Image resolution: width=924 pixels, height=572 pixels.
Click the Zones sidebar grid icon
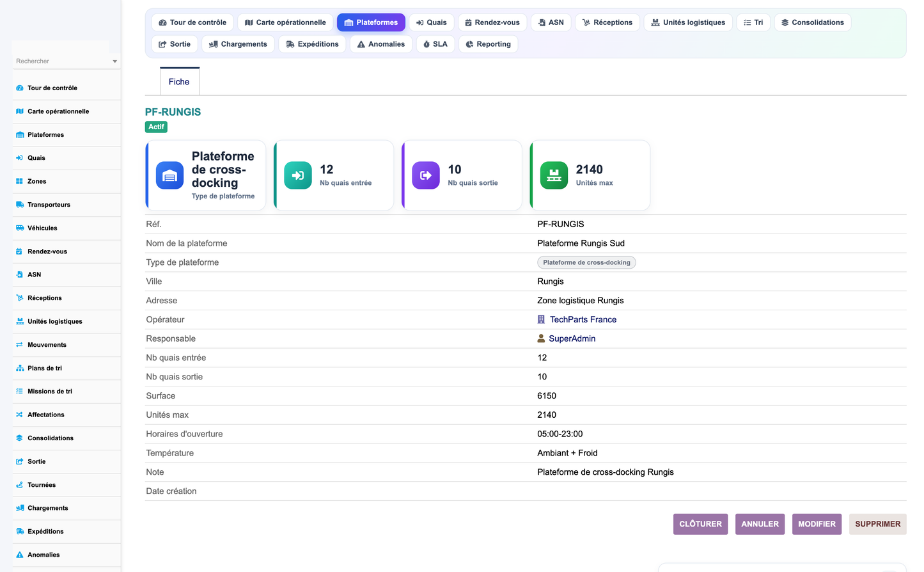[x=20, y=182]
